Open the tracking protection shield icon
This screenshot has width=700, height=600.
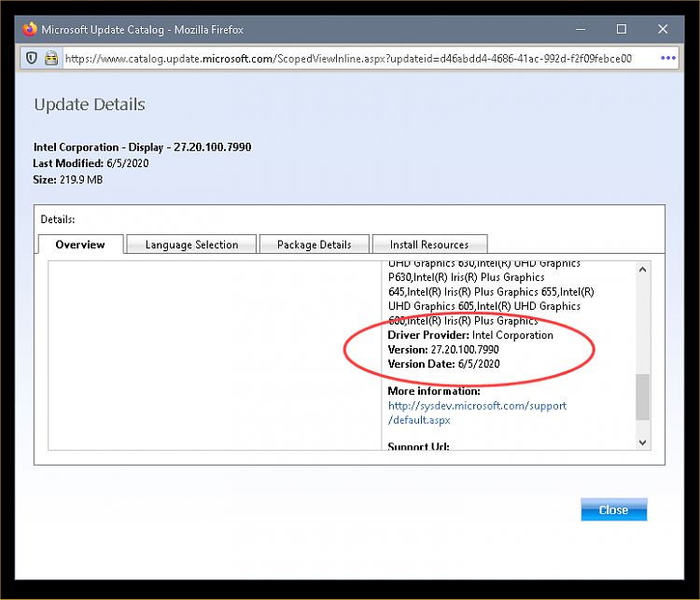point(31,58)
